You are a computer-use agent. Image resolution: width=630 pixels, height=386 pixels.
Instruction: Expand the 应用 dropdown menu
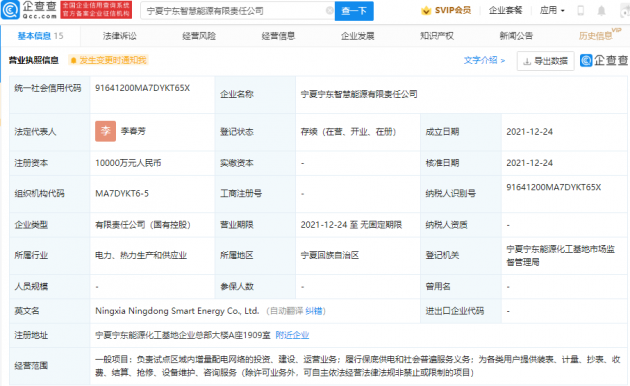pyautogui.click(x=552, y=10)
